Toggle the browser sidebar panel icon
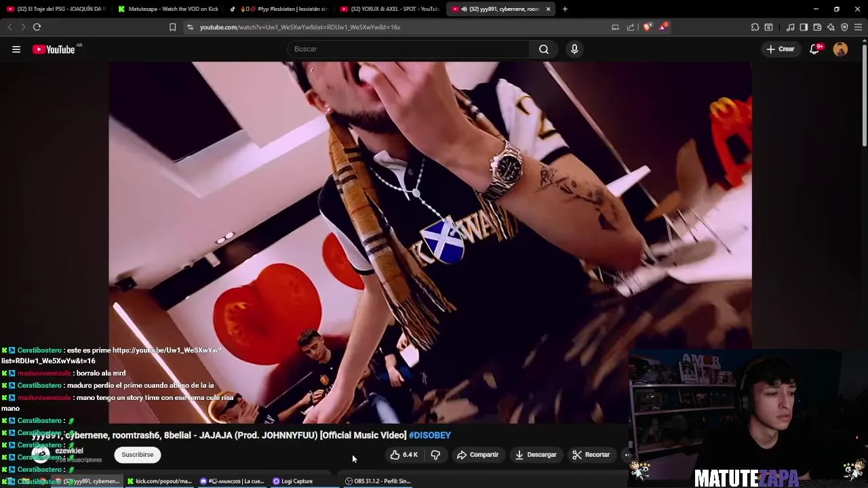 (804, 27)
